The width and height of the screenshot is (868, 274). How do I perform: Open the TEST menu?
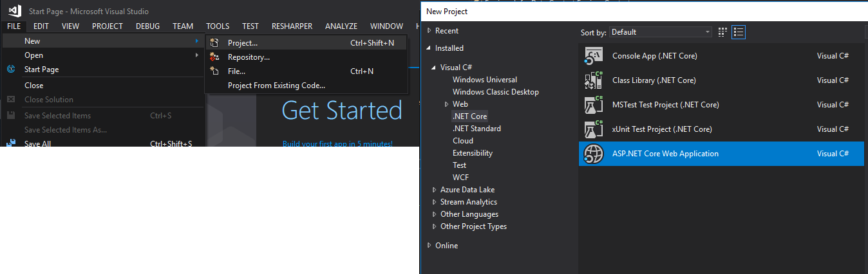point(250,26)
